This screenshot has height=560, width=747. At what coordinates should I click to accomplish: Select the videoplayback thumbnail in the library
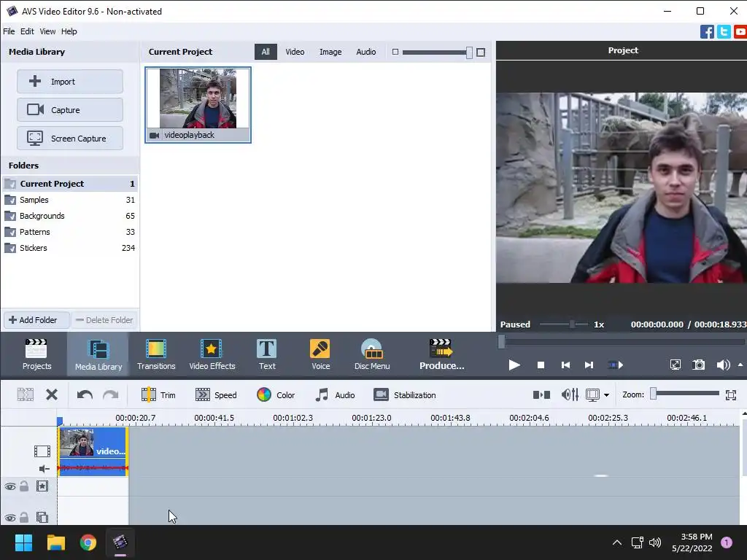198,105
